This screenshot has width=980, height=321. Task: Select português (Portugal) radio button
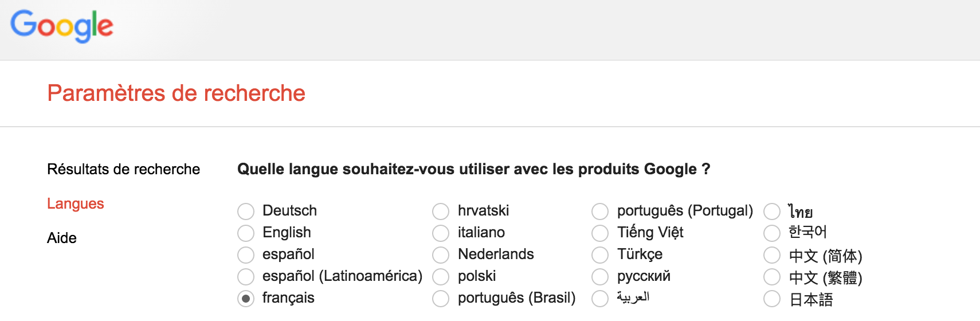pos(600,212)
